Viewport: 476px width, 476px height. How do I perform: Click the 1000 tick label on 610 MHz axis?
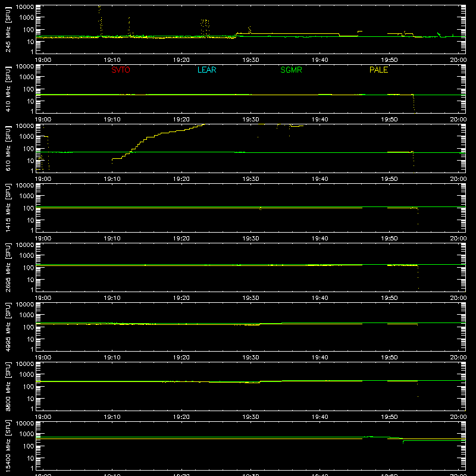tap(27, 137)
